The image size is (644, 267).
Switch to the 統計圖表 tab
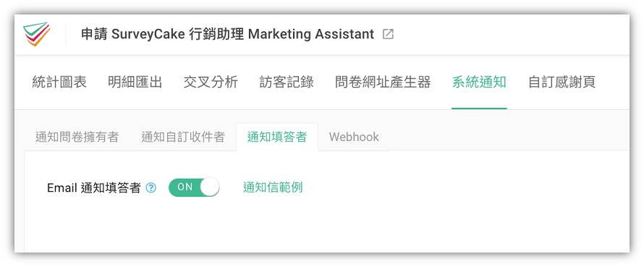(59, 82)
